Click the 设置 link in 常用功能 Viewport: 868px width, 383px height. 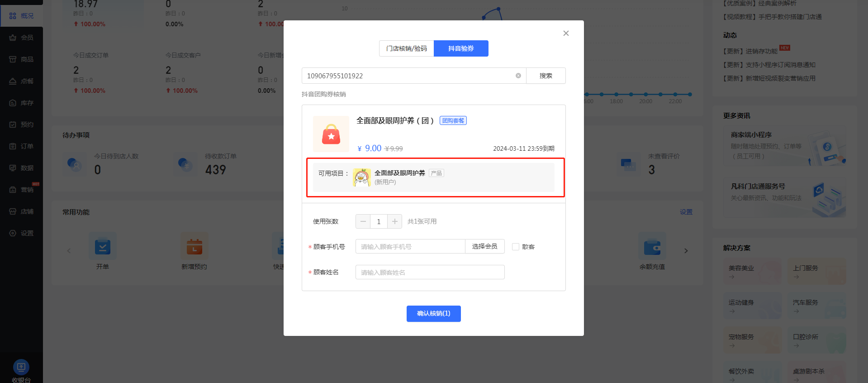click(686, 212)
